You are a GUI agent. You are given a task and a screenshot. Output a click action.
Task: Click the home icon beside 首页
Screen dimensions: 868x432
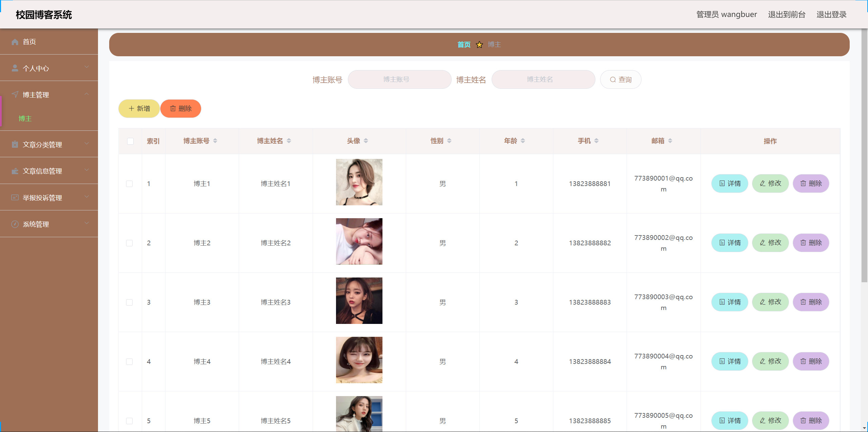point(15,42)
